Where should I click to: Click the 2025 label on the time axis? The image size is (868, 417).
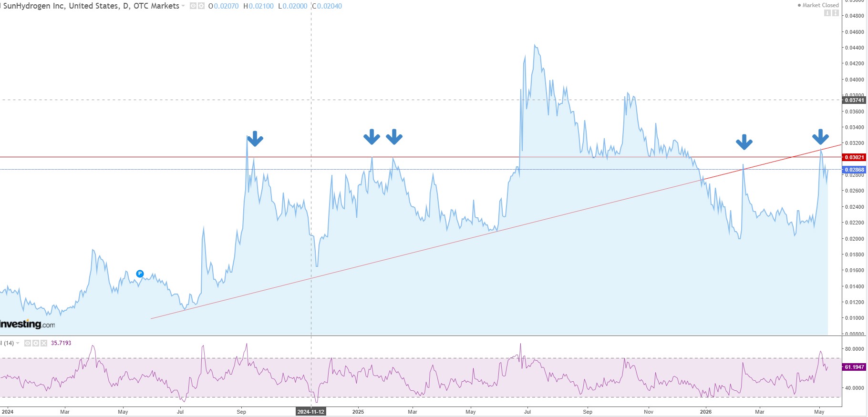pyautogui.click(x=358, y=412)
